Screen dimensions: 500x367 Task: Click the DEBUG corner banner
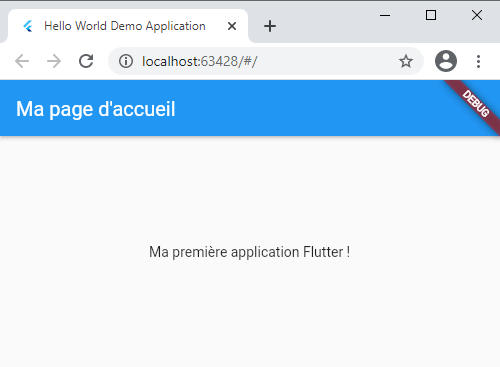click(476, 104)
